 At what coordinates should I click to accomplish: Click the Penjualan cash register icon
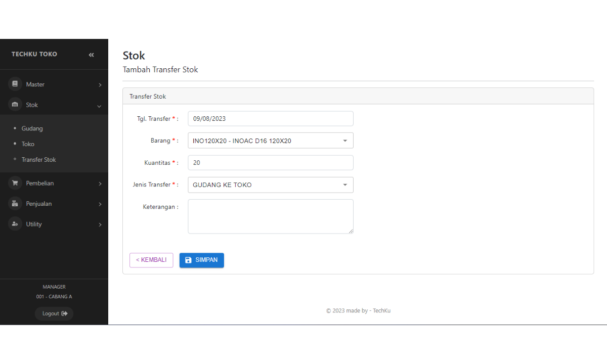tap(15, 204)
